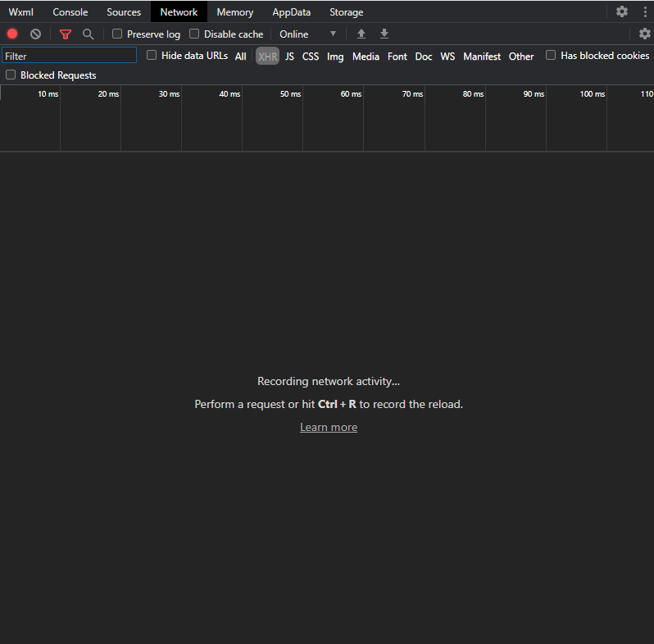Filter requests by Font

point(397,57)
